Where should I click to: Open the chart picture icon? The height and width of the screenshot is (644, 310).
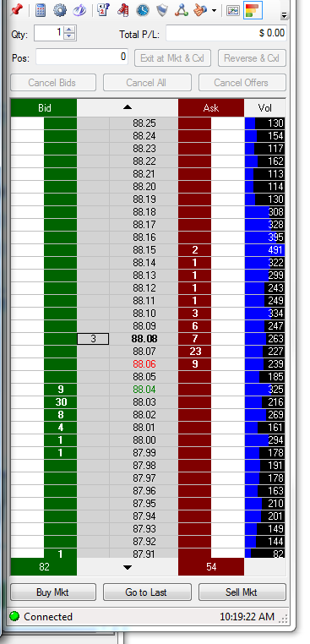tap(233, 10)
